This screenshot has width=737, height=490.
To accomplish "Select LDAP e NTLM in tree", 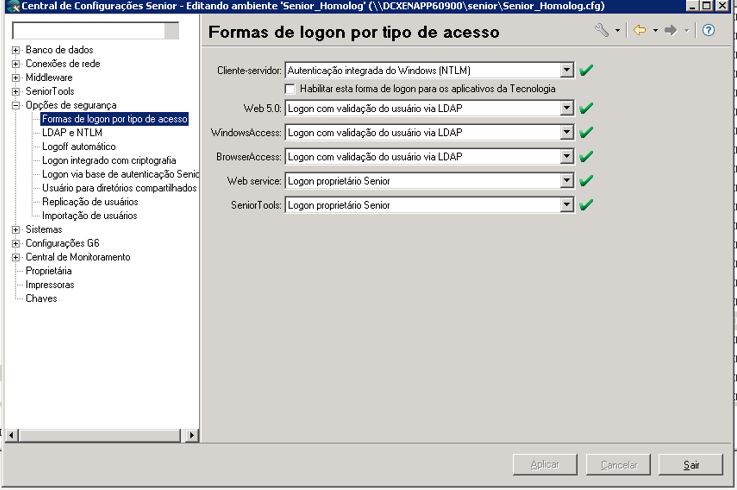I will (72, 132).
